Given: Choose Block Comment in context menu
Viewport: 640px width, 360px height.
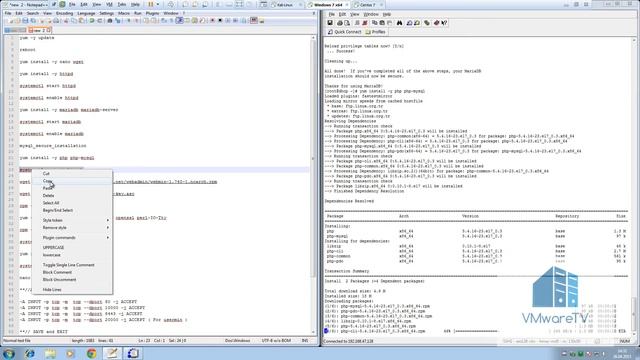Looking at the screenshot, I should tap(57, 272).
